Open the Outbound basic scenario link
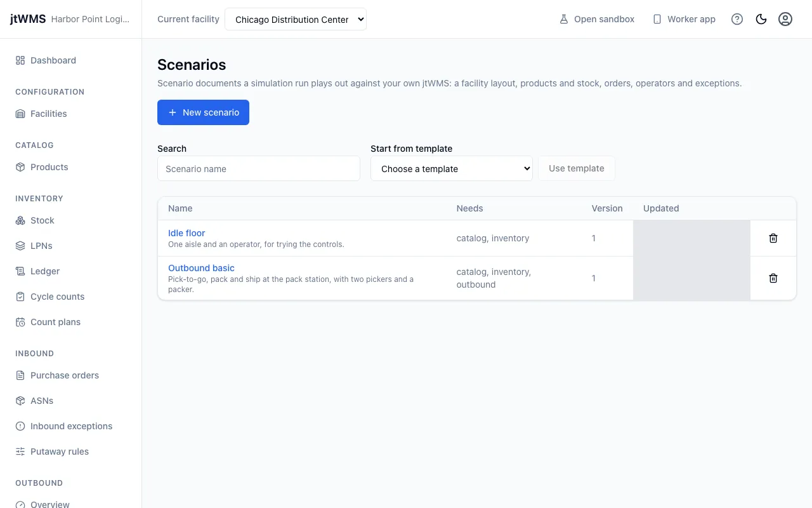812x508 pixels. point(201,268)
